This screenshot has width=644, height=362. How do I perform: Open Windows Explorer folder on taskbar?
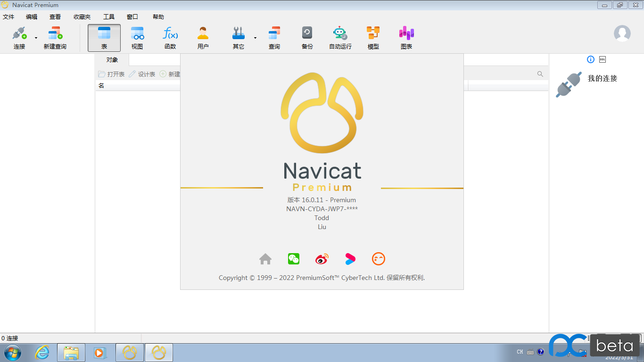point(71,353)
